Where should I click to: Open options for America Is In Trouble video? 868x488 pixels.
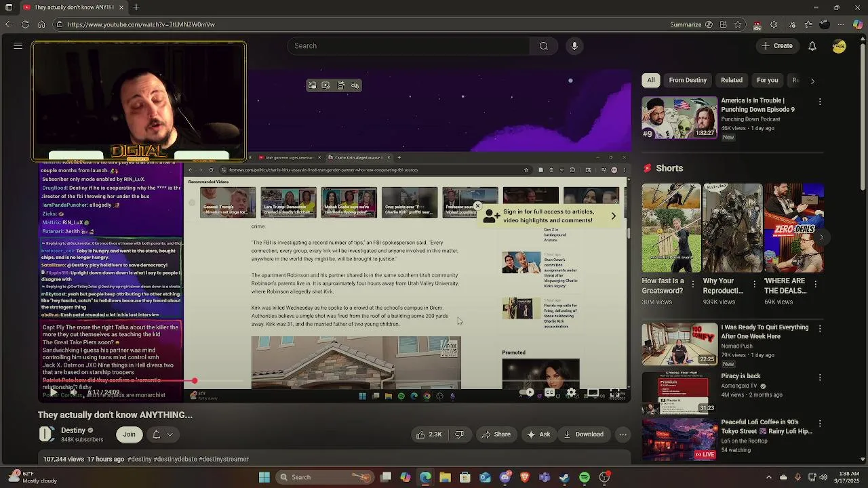(820, 102)
